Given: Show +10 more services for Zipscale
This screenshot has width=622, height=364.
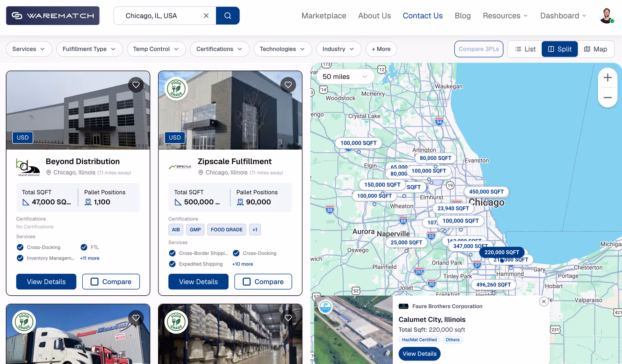Looking at the screenshot, I should coord(243,264).
